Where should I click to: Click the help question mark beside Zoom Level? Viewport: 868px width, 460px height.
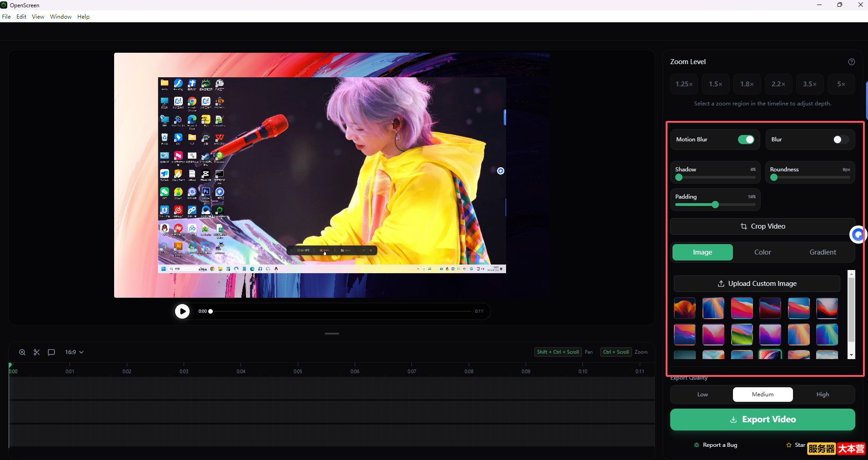pyautogui.click(x=852, y=62)
